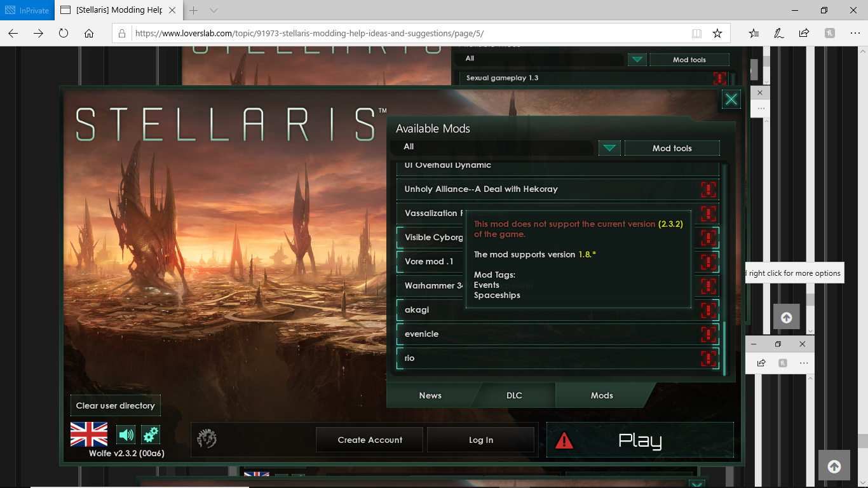868x488 pixels.
Task: Open the mod filter dropdown arrow in the front launcher
Action: (610, 148)
